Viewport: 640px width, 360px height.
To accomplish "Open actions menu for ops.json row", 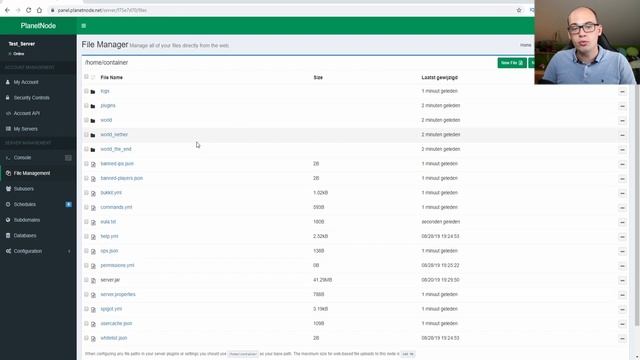I will tap(622, 251).
